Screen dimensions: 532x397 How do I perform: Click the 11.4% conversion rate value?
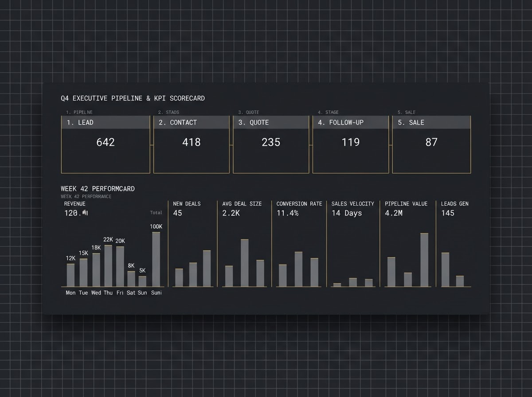287,213
